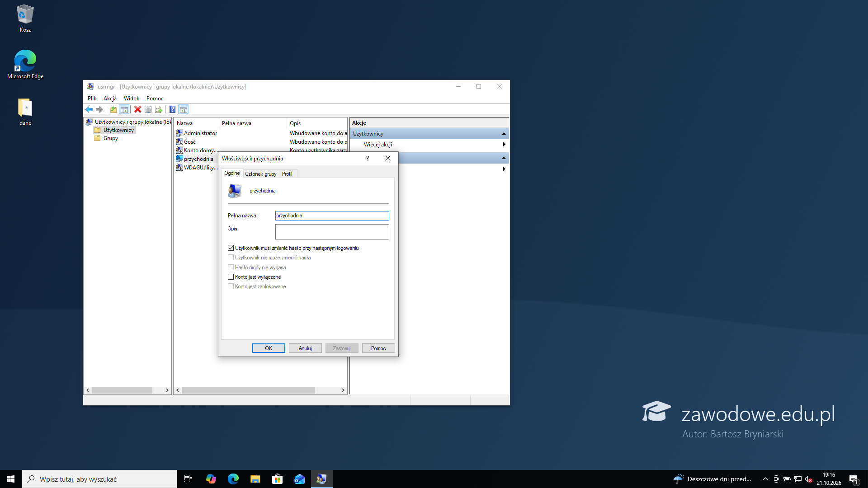Viewport: 868px width, 488px height.
Task: Select the Gość user account icon
Action: tap(179, 141)
